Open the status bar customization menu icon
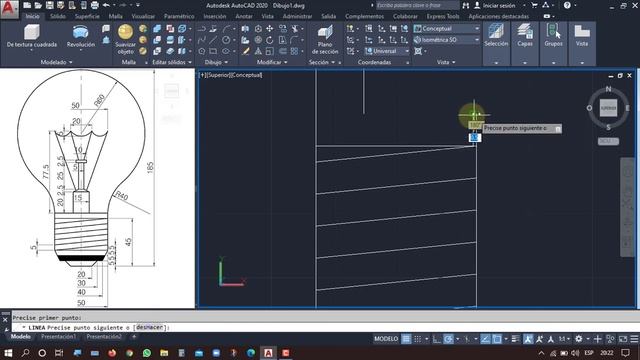This screenshot has width=640, height=360. (x=634, y=339)
